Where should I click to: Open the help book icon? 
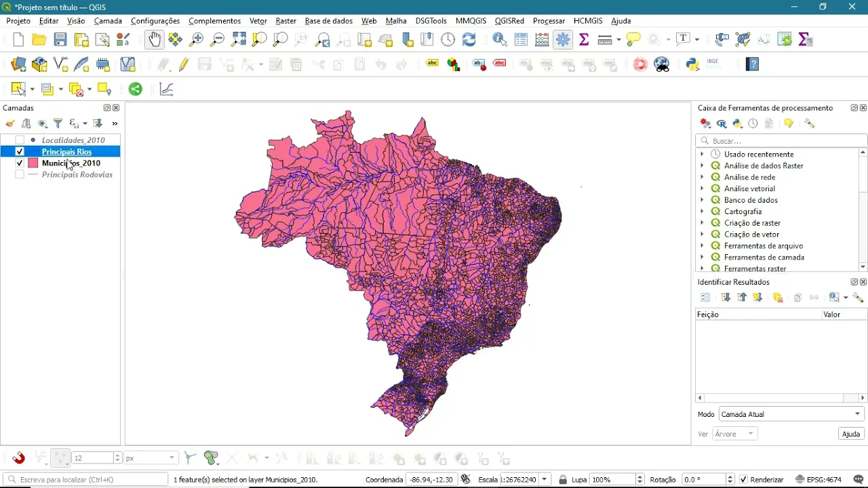[753, 65]
